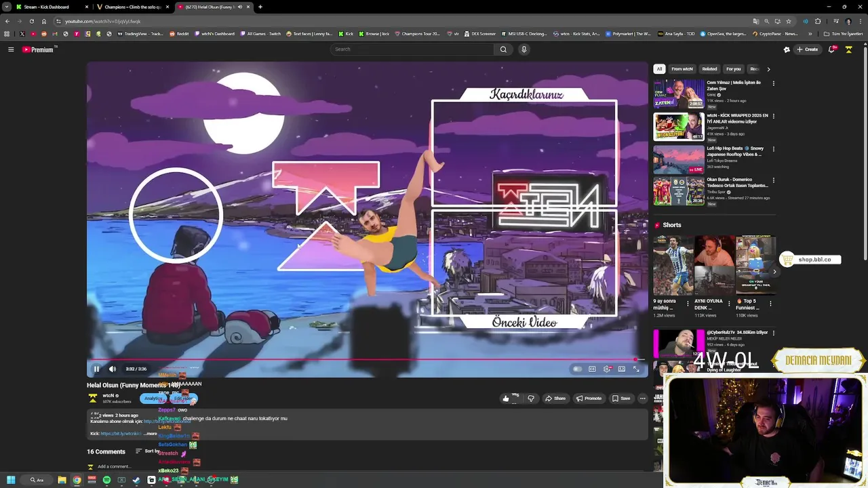Open the DEX Screener bookmark
Screen dimensions: 868x488
tap(480, 34)
